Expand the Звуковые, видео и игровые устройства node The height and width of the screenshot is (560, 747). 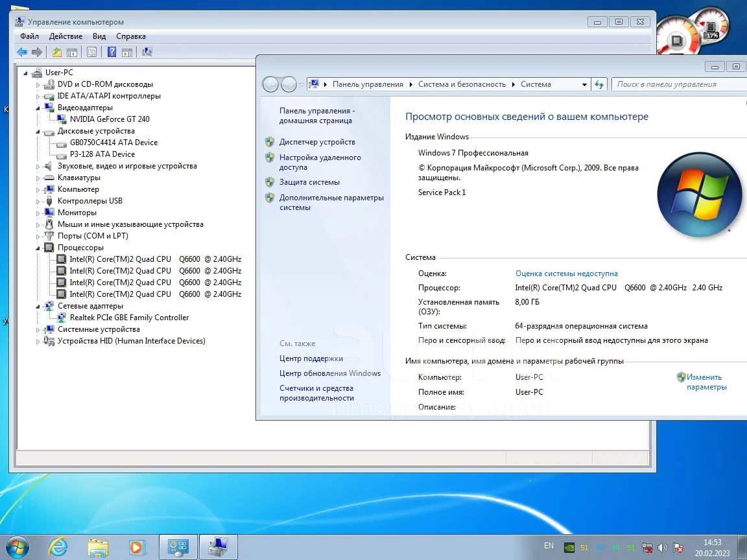pyautogui.click(x=38, y=167)
